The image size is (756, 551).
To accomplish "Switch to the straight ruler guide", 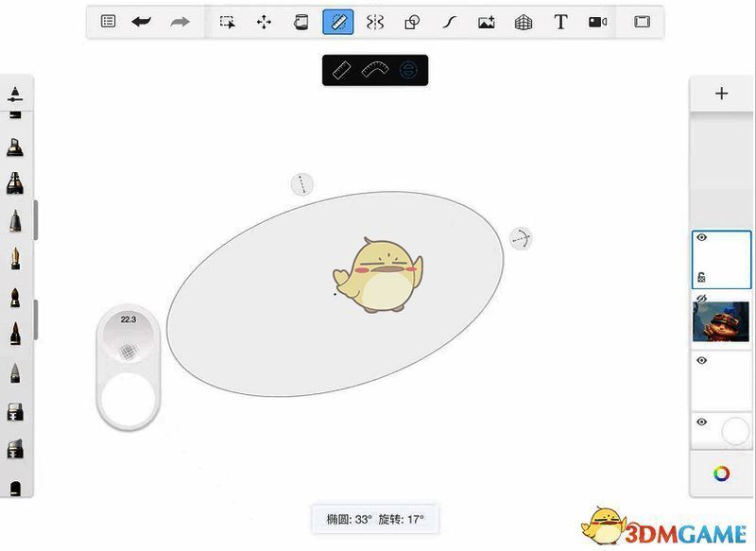I will [x=342, y=70].
